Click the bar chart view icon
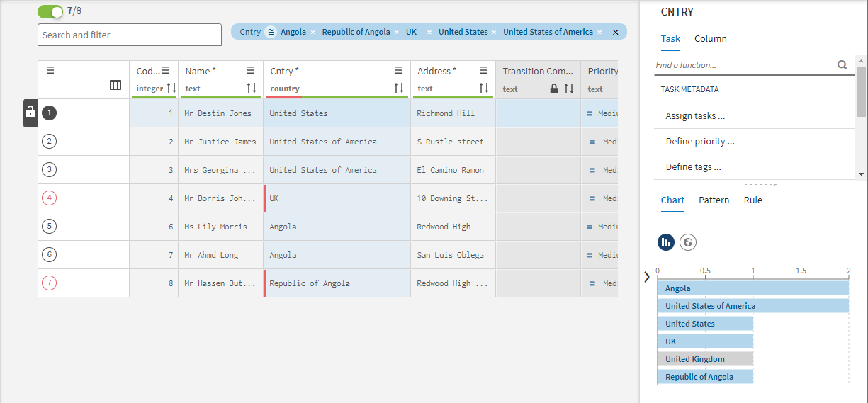868x403 pixels. tap(665, 242)
